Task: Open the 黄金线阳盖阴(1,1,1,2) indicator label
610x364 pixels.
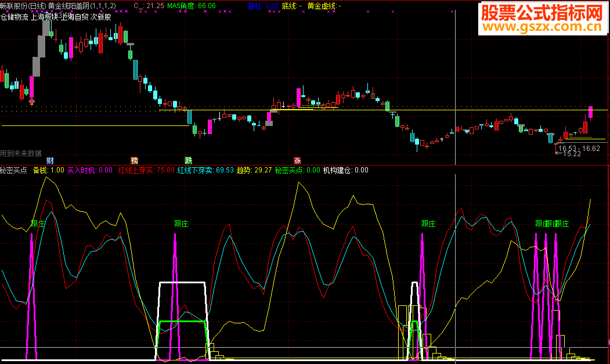Action: (x=82, y=6)
